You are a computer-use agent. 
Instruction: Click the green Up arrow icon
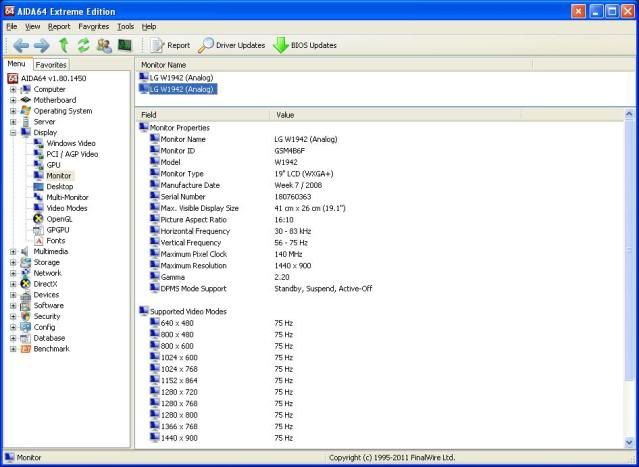click(64, 45)
